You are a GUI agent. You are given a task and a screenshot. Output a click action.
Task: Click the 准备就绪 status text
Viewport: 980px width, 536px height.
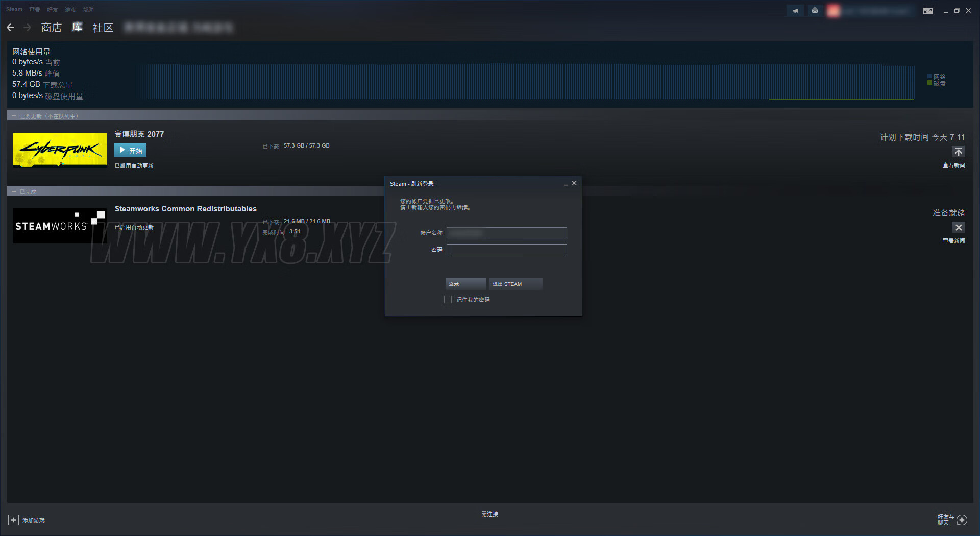[x=949, y=213]
